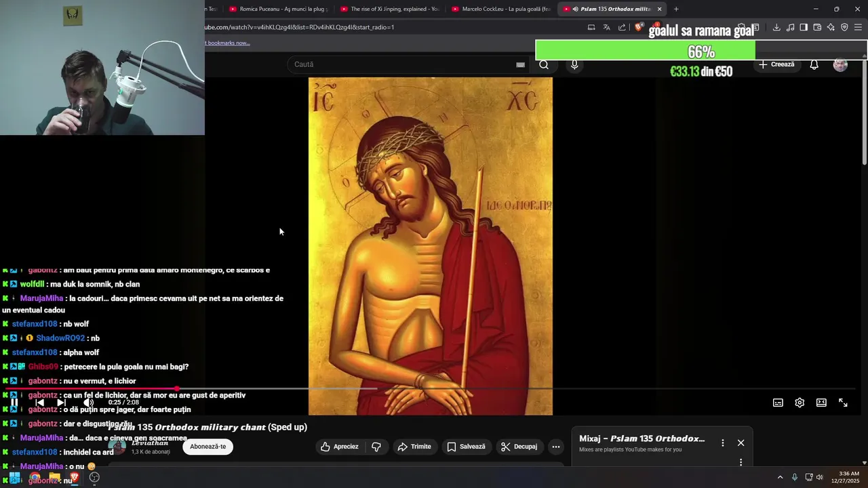
Task: Open Leo AI sparkle icon
Action: pos(831,27)
